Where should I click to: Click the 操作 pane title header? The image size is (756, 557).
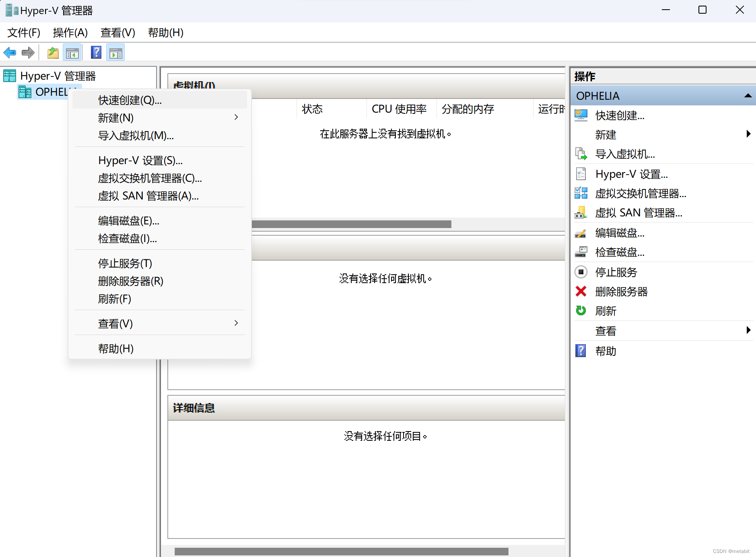pyautogui.click(x=663, y=76)
